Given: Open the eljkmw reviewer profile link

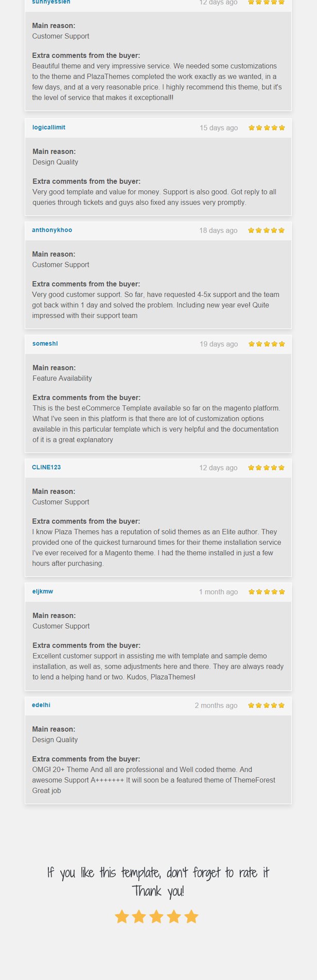Looking at the screenshot, I should [x=43, y=591].
